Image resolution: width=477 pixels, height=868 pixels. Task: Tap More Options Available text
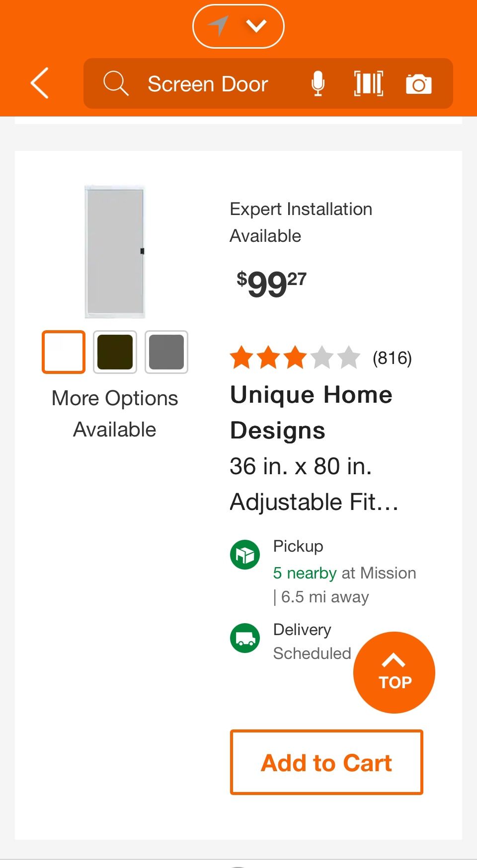click(x=115, y=414)
